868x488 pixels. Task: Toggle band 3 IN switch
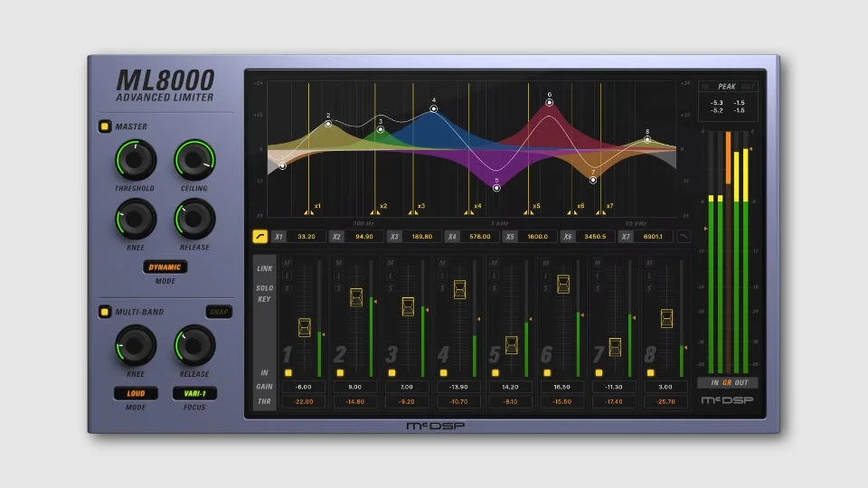(392, 373)
